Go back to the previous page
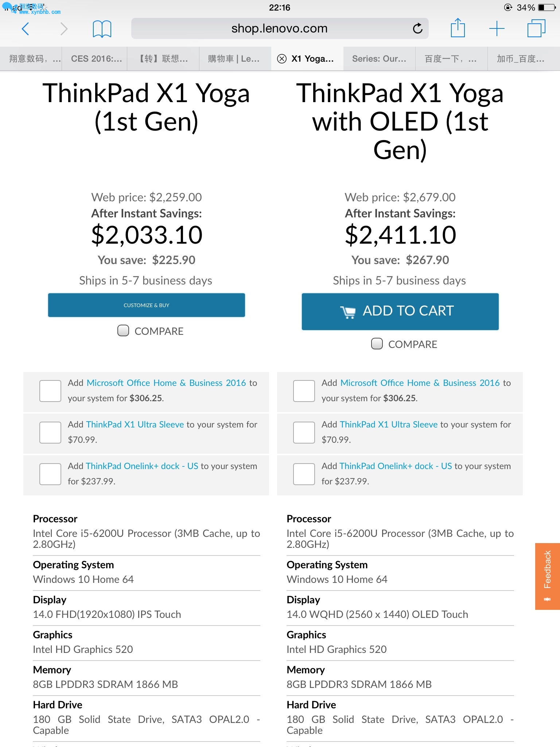 [x=26, y=29]
